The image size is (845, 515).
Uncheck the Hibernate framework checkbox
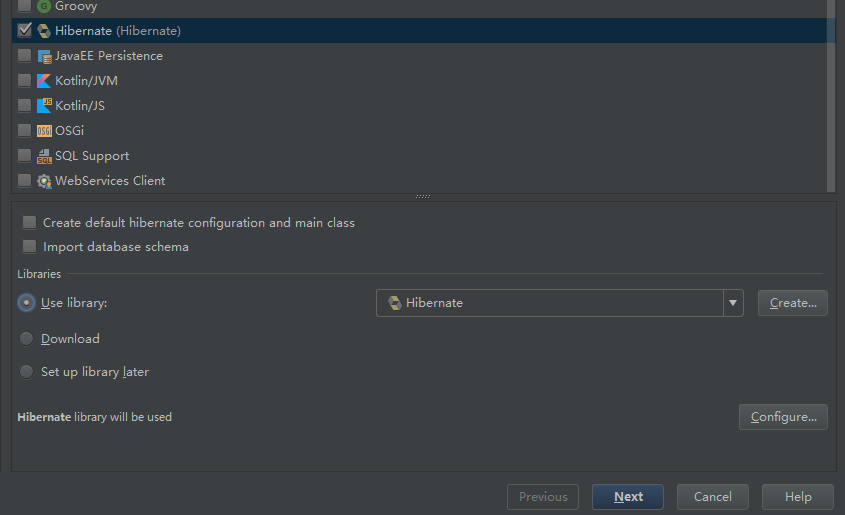pos(25,31)
